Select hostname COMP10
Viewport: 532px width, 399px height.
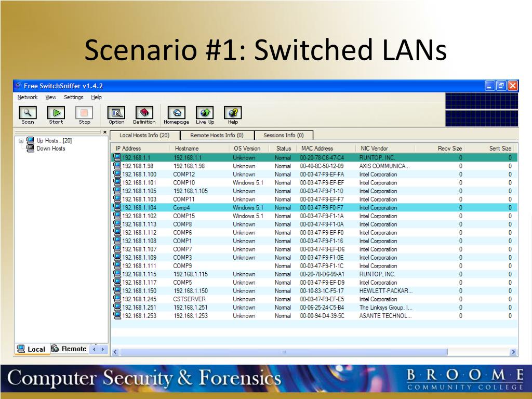click(x=184, y=182)
